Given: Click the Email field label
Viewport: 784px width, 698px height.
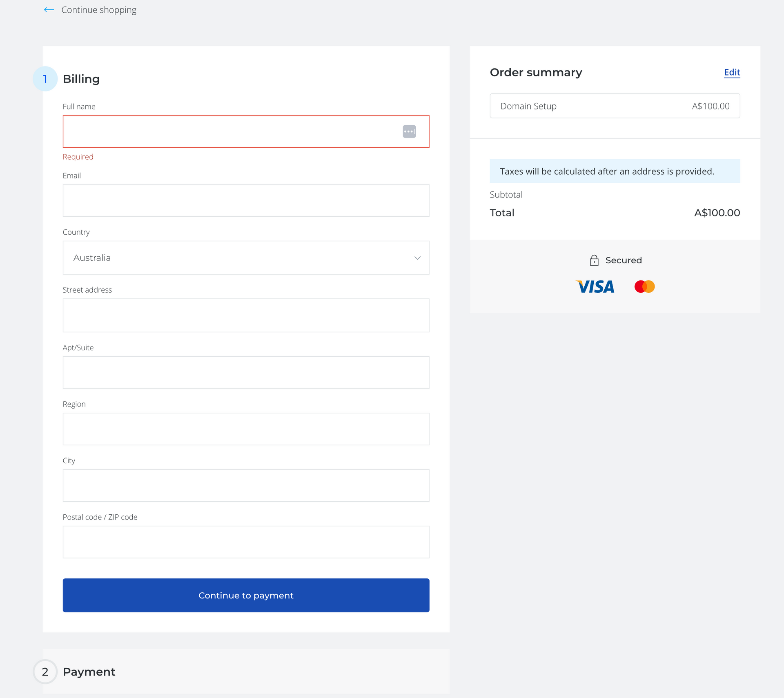Looking at the screenshot, I should (x=72, y=176).
